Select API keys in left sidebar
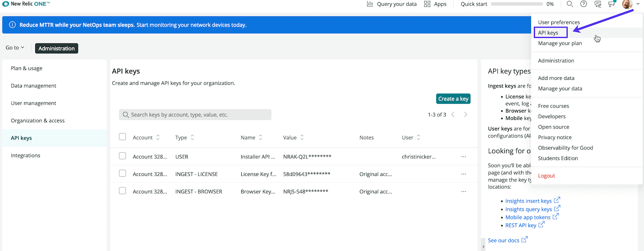644x251 pixels. (x=55, y=138)
